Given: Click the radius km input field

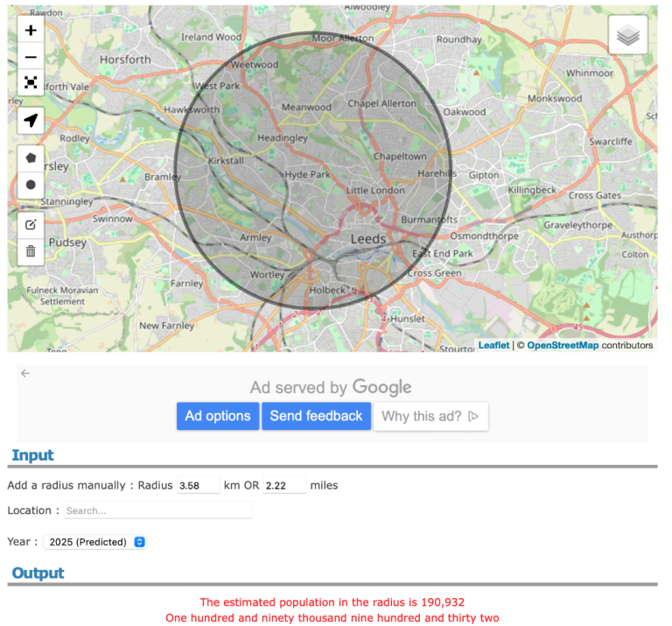Looking at the screenshot, I should coord(199,485).
